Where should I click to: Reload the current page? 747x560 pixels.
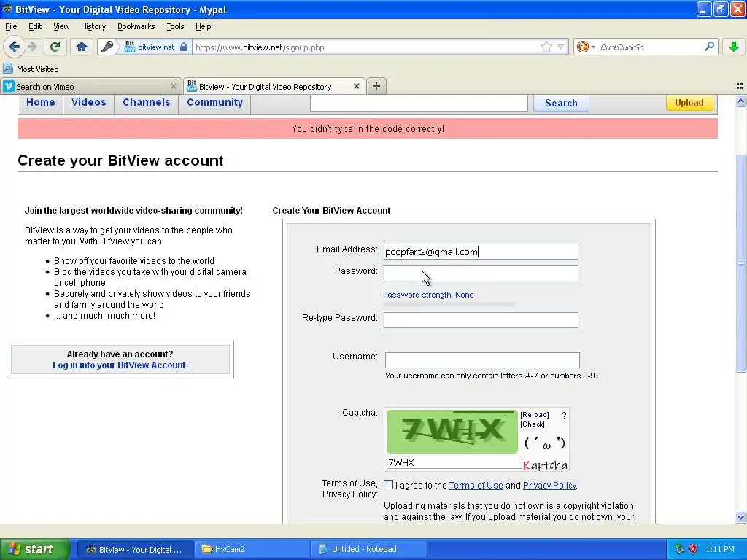point(55,47)
